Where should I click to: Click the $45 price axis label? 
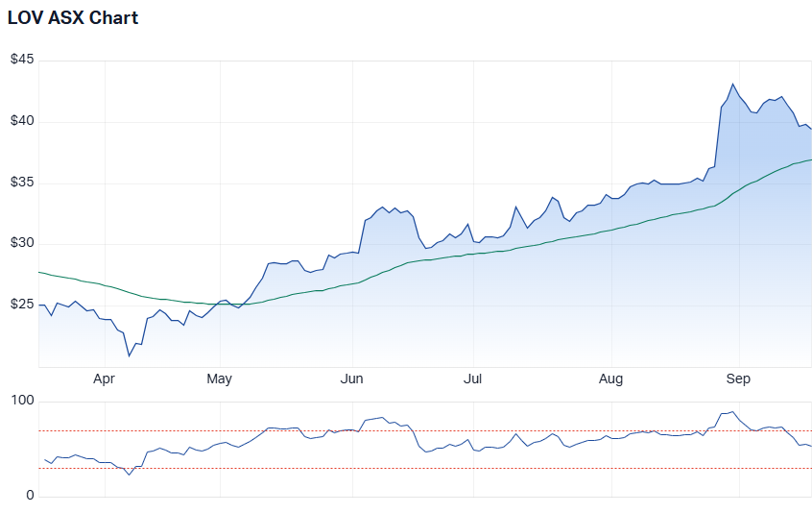(x=22, y=60)
